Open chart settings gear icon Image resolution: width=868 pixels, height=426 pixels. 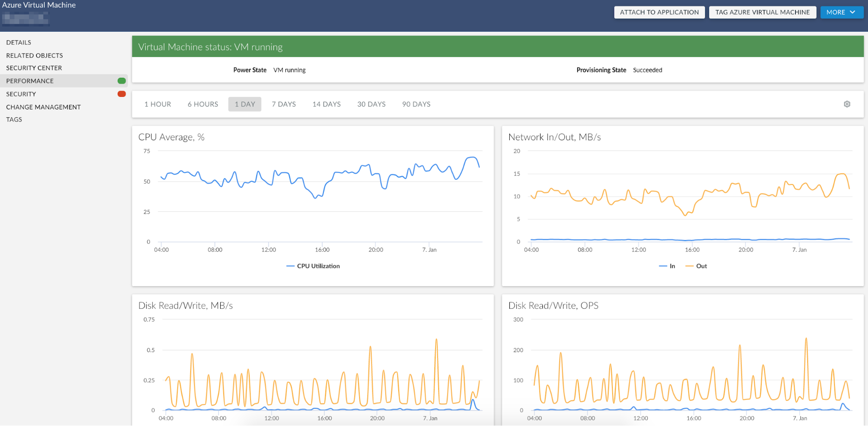[847, 104]
